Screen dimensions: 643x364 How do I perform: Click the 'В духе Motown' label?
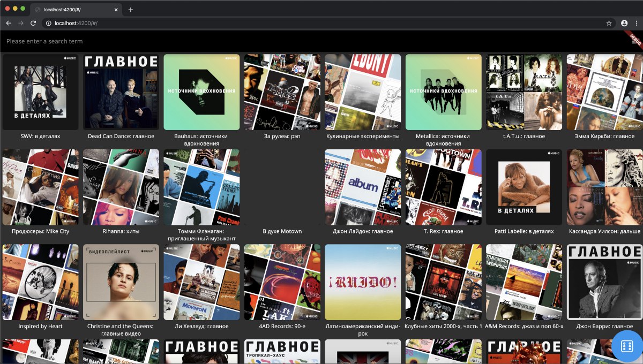click(282, 231)
